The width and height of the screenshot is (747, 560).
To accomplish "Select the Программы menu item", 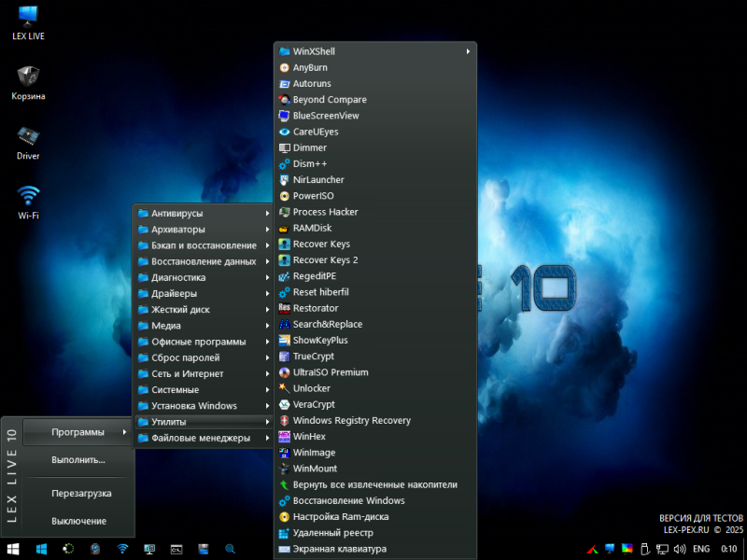I will click(x=78, y=431).
